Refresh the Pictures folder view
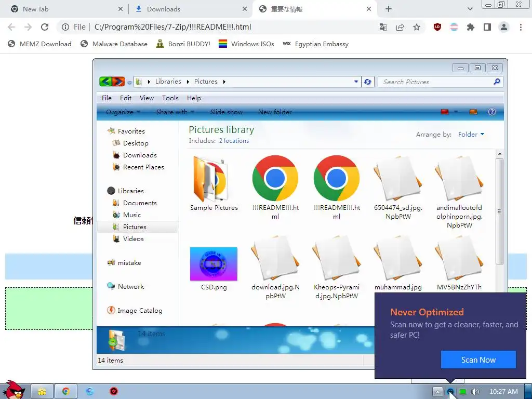This screenshot has width=532, height=399. pos(367,82)
